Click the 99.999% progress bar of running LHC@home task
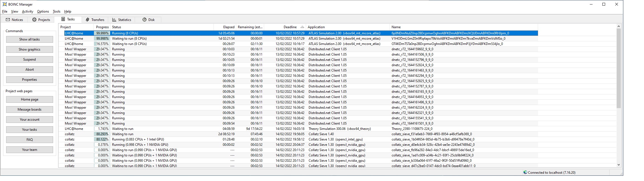Image resolution: width=644 pixels, height=181 pixels. tap(102, 33)
